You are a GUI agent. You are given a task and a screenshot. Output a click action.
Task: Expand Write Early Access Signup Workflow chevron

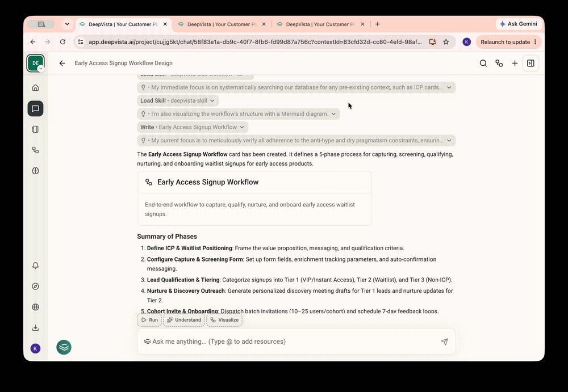point(241,127)
